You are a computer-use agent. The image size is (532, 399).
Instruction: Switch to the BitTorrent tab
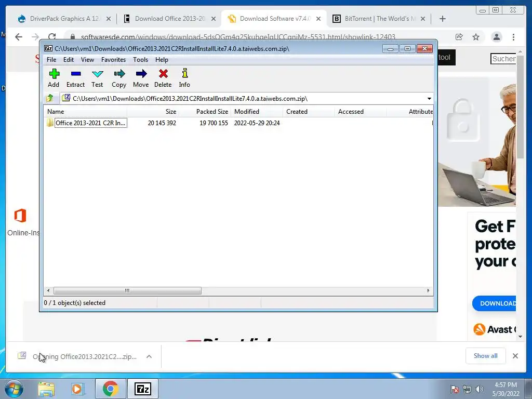[379, 19]
